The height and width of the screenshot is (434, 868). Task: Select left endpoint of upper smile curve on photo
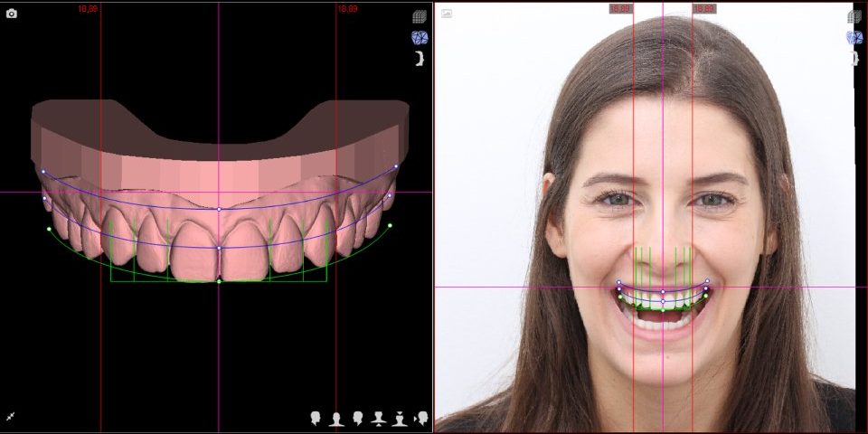point(618,282)
